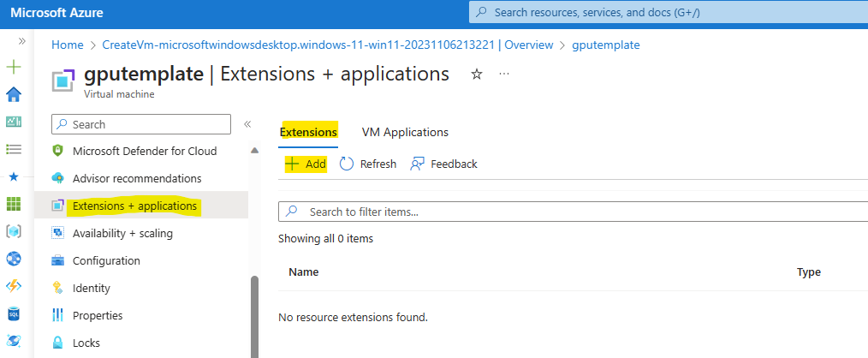The image size is (868, 358).
Task: Open the Identity menu item
Action: [92, 288]
